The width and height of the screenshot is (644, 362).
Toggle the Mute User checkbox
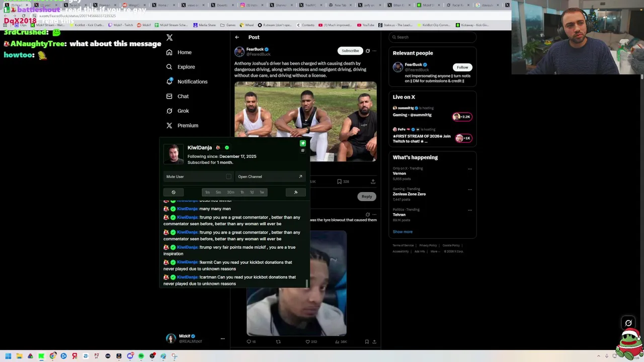pos(228,176)
